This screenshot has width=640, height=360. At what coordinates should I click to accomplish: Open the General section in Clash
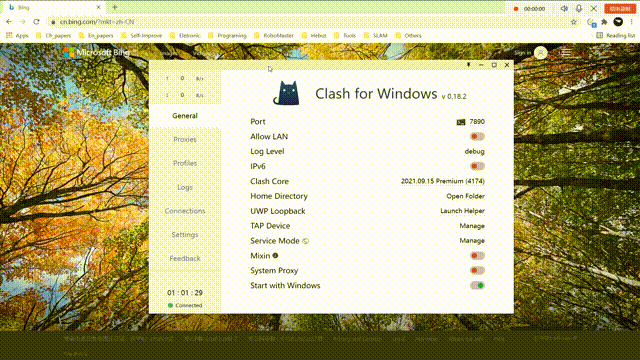point(185,116)
